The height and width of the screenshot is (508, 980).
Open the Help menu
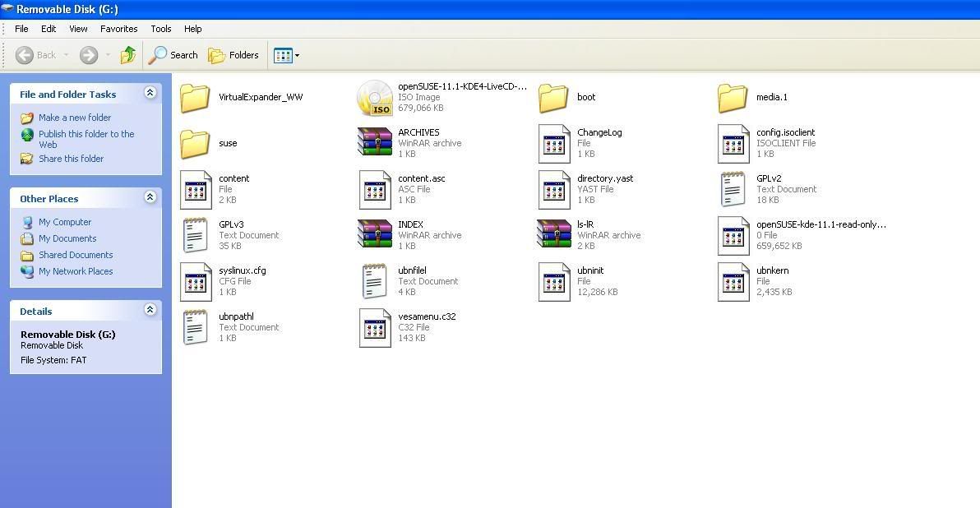point(192,29)
